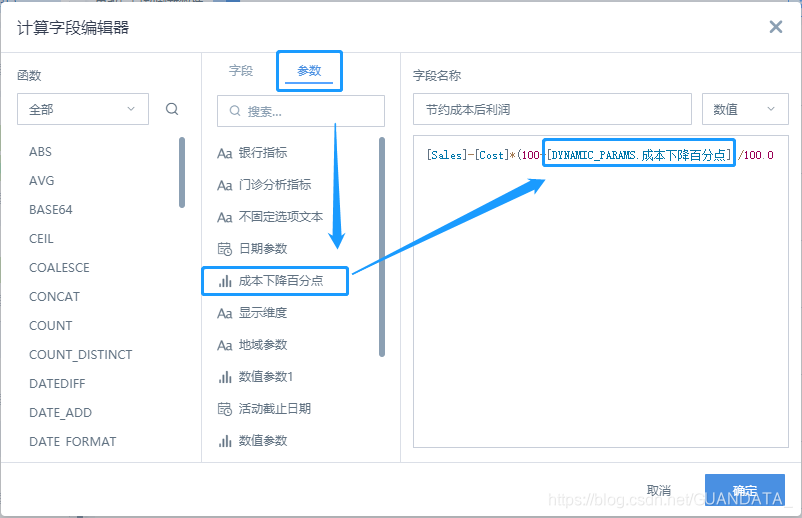802x518 pixels.
Task: Click the parameter list scrollbar
Action: click(382, 247)
